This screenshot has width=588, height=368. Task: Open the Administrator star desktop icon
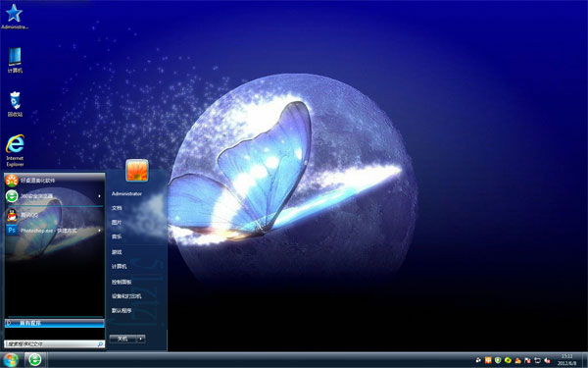pyautogui.click(x=15, y=16)
